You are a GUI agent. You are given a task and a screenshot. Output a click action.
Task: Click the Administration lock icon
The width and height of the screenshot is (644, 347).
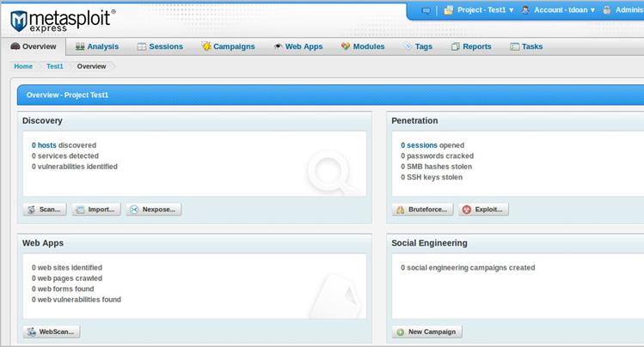click(607, 9)
